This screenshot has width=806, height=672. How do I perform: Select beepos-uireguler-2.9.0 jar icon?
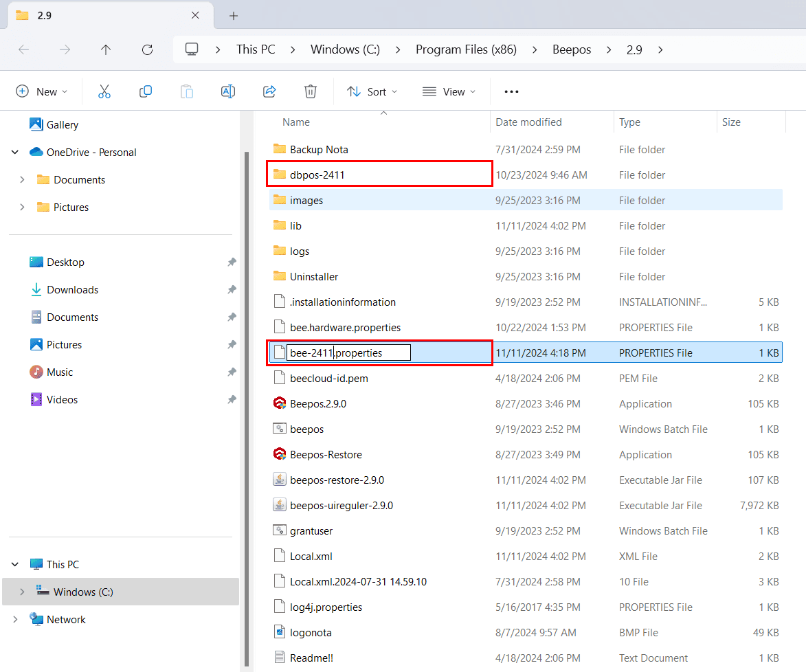280,506
